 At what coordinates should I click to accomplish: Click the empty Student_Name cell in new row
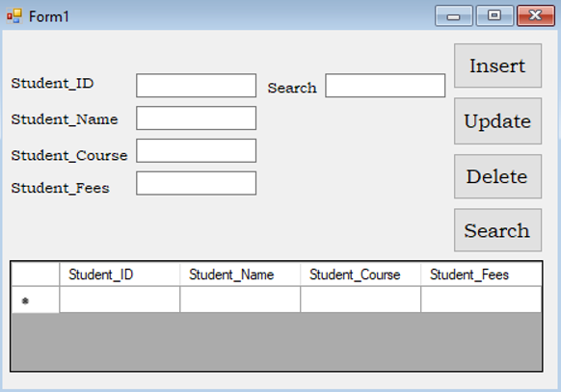(x=240, y=300)
